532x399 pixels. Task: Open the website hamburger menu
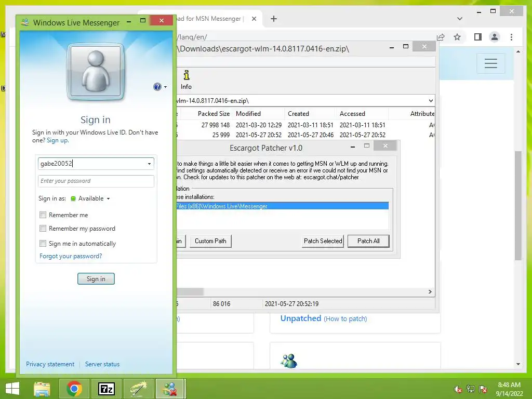point(490,63)
